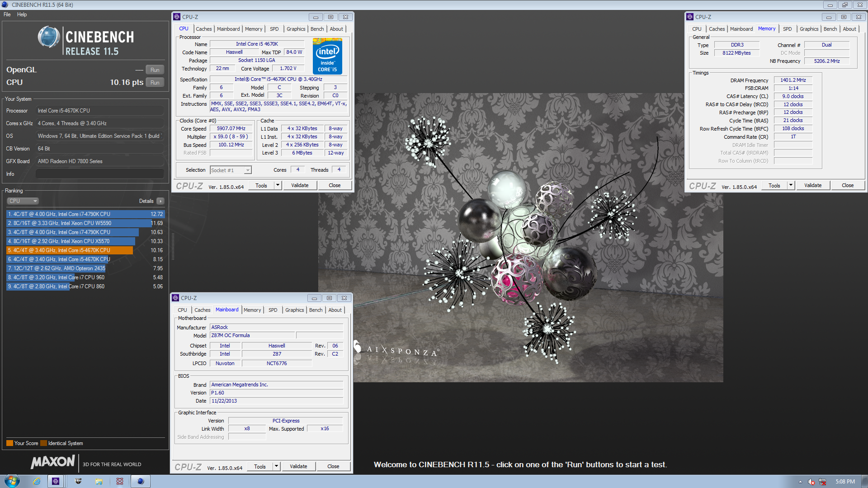Click the brown Identical System swatch
Screen dimensions: 868x488
(43, 443)
